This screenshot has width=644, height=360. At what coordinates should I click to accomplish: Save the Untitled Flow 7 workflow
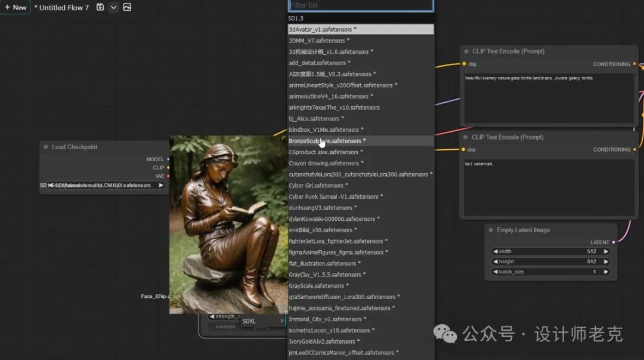[100, 7]
